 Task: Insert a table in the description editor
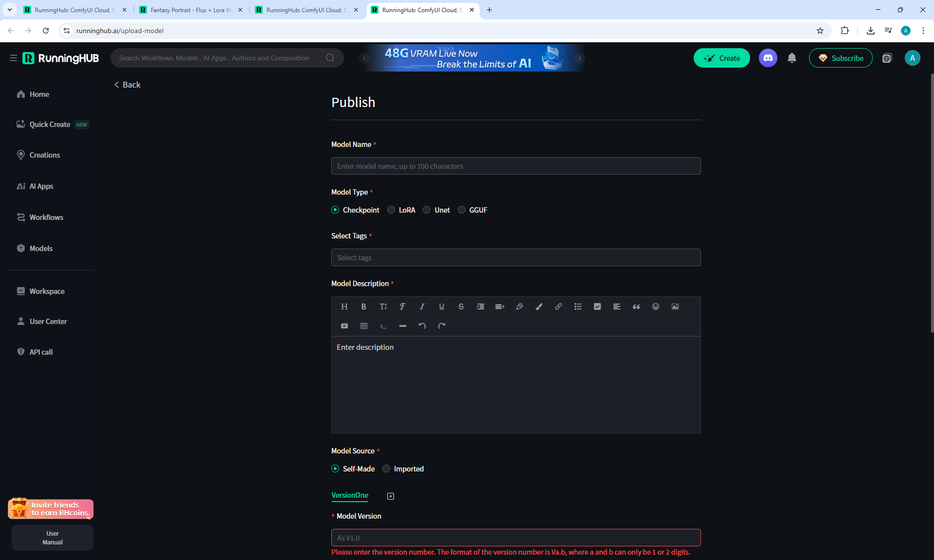[363, 326]
